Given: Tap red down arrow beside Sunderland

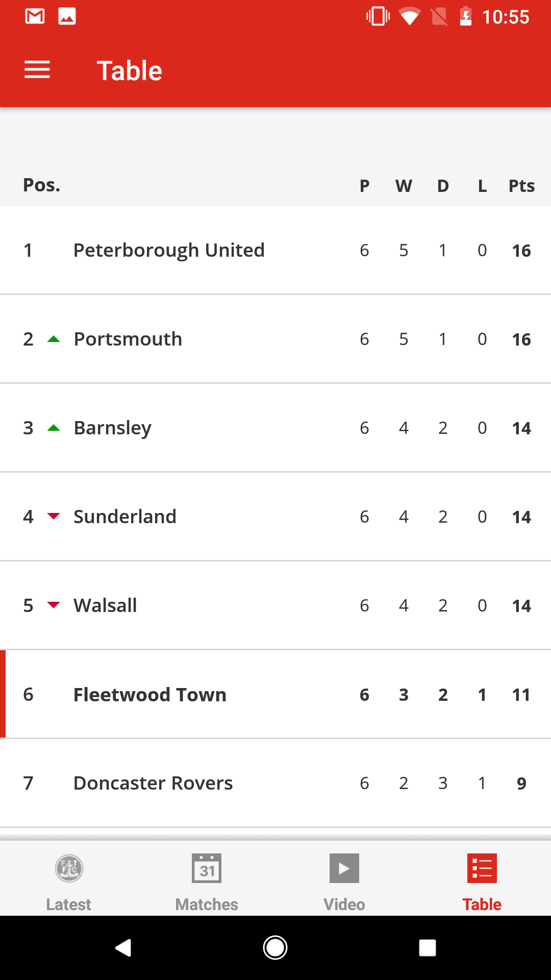Looking at the screenshot, I should [54, 517].
